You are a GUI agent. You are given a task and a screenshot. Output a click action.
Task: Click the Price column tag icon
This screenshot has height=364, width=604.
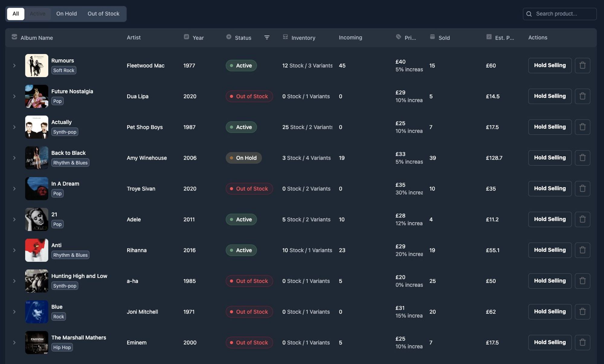click(398, 37)
